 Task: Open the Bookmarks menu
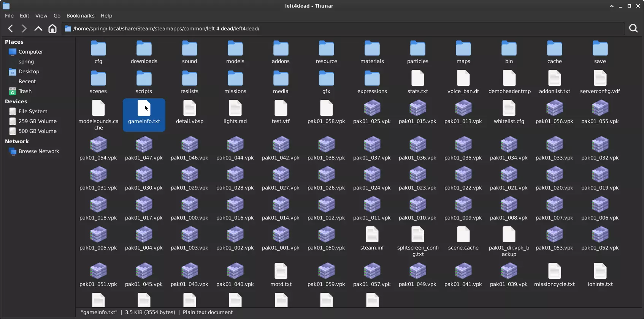pos(81,16)
